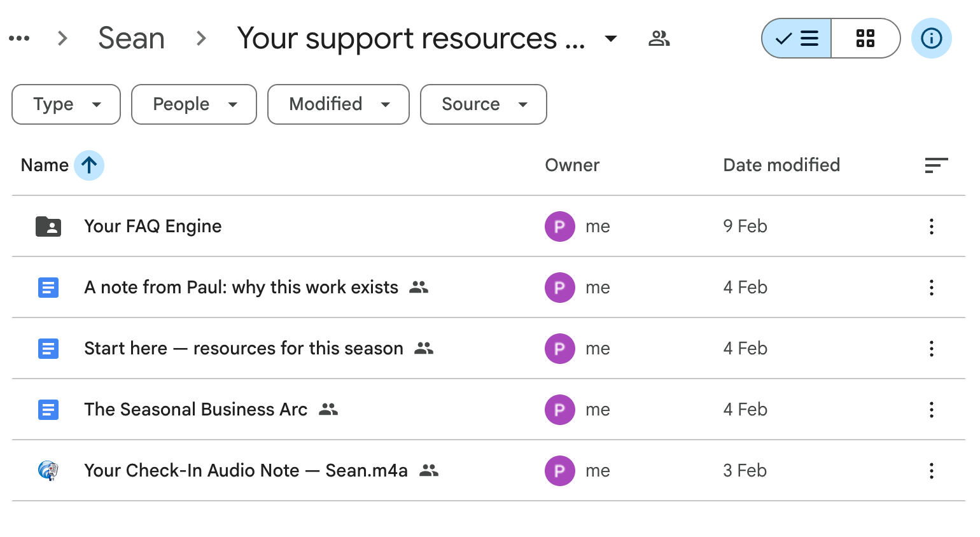Open more actions for The Seasonal Business Arc

tap(931, 410)
